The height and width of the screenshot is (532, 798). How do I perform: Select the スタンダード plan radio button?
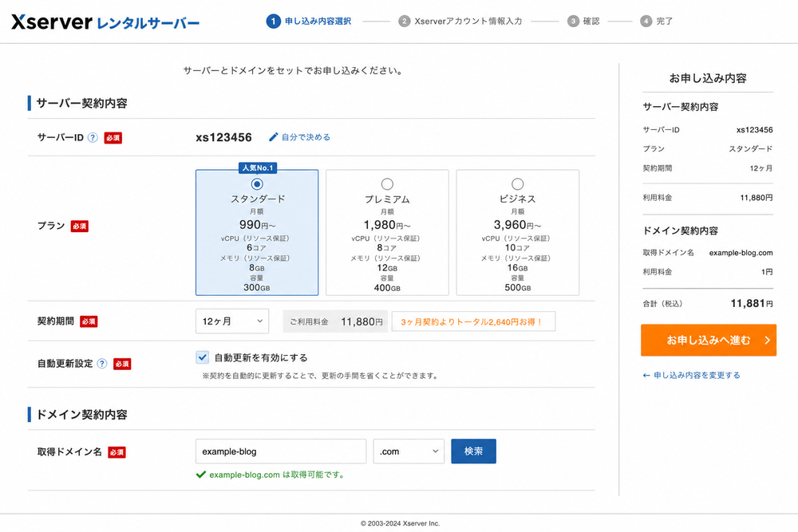(x=257, y=183)
